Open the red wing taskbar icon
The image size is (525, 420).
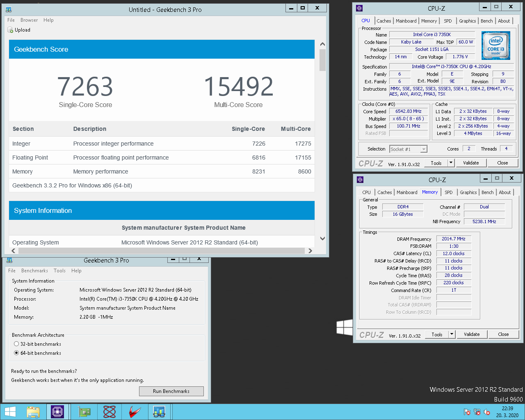pyautogui.click(x=135, y=412)
